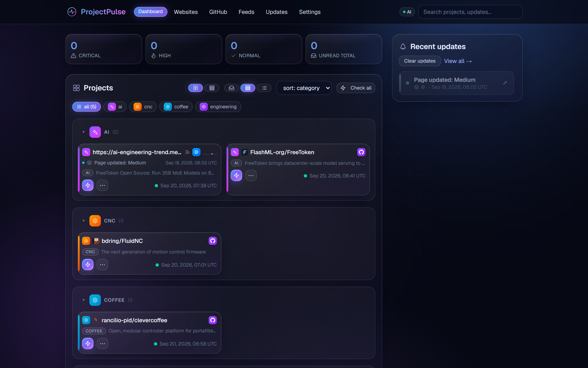Go to Websites tab in navigation
Viewport: 588px width, 368px height.
(186, 12)
